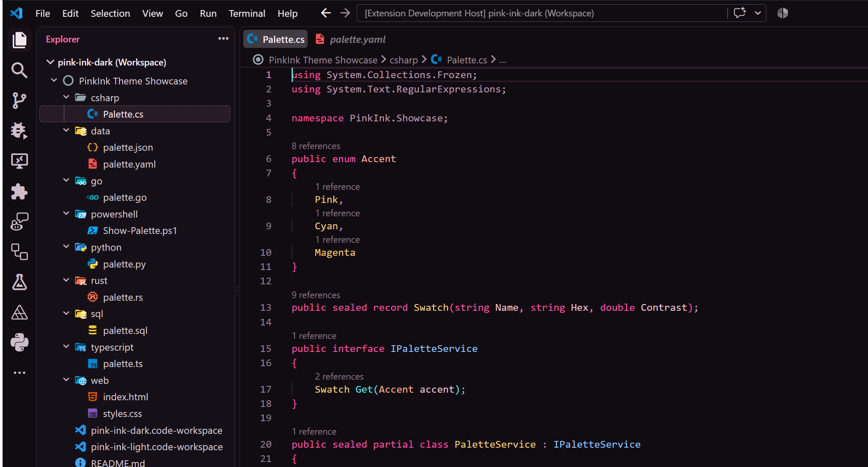The image size is (868, 467).
Task: Click the C# icon in breadcrumb
Action: pos(436,60)
